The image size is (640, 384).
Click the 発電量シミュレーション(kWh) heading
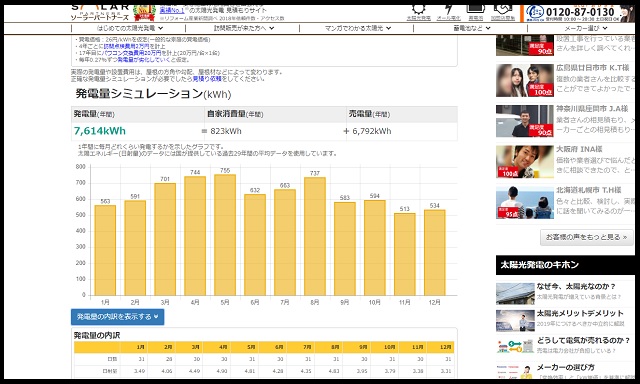pos(153,94)
